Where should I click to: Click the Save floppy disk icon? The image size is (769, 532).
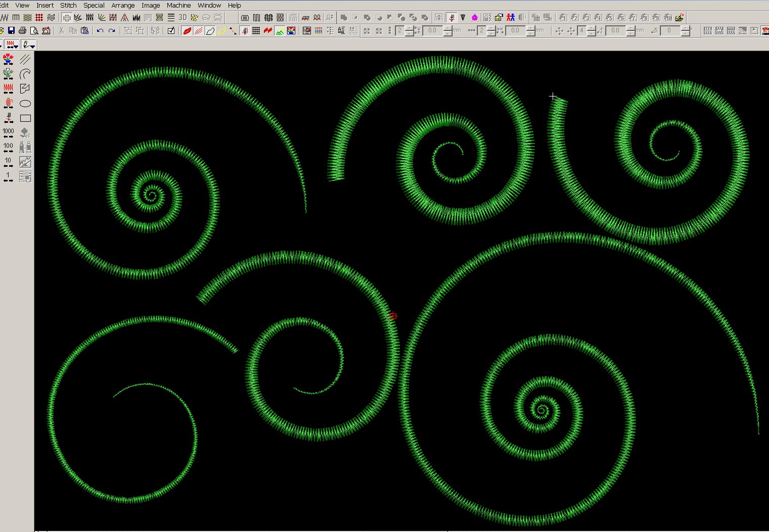[x=11, y=31]
